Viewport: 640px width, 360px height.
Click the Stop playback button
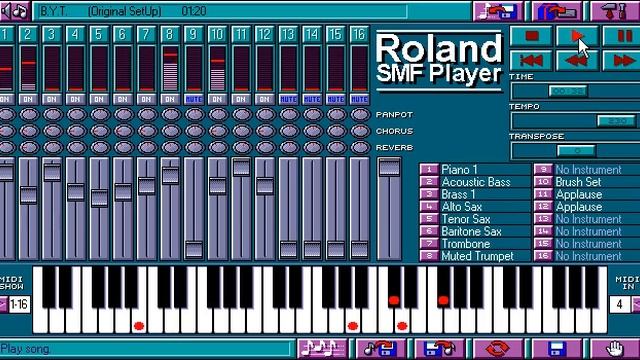click(531, 36)
